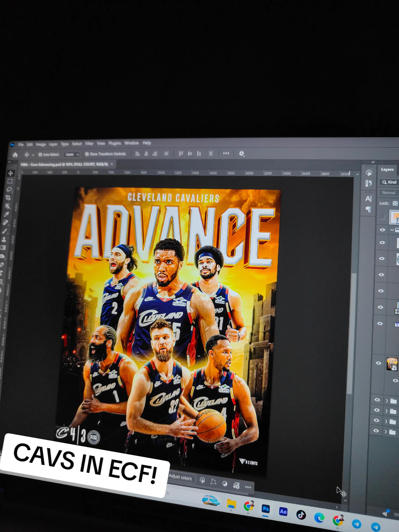Viewport: 399px width, 532px height.
Task: Open the Move tool preset picker arrow
Action: pos(33,155)
